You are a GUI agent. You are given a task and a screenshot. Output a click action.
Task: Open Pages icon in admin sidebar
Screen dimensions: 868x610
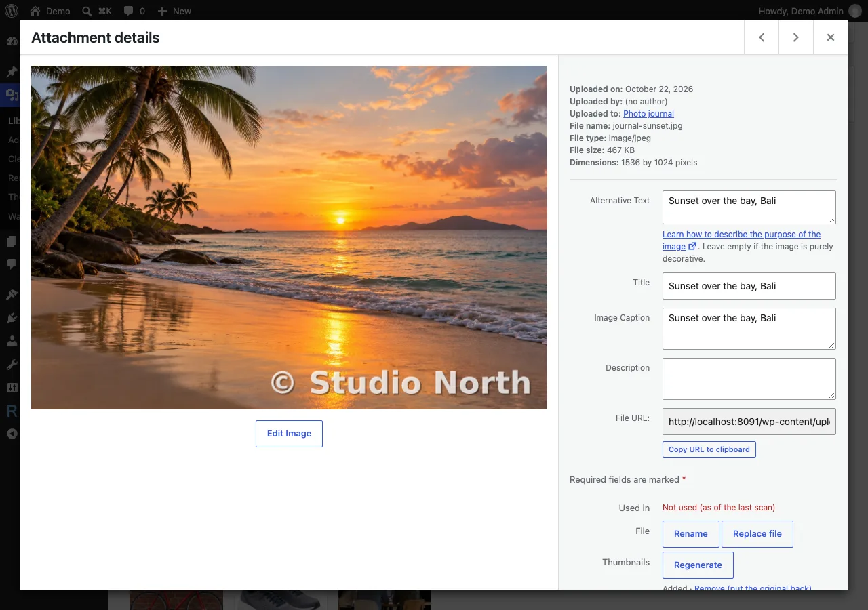(12, 241)
